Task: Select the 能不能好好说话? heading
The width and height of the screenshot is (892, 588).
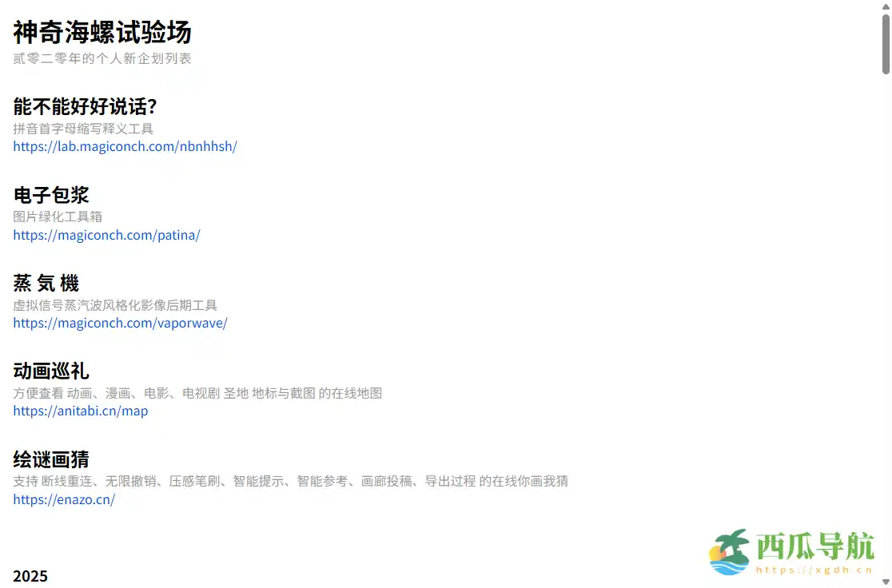Action: click(x=84, y=105)
